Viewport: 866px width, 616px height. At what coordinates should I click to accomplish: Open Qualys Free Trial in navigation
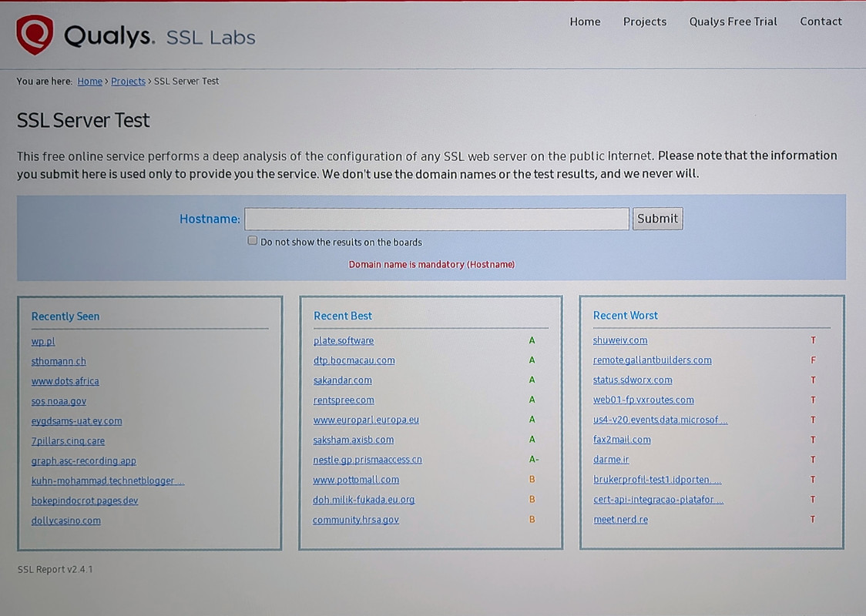click(x=733, y=22)
